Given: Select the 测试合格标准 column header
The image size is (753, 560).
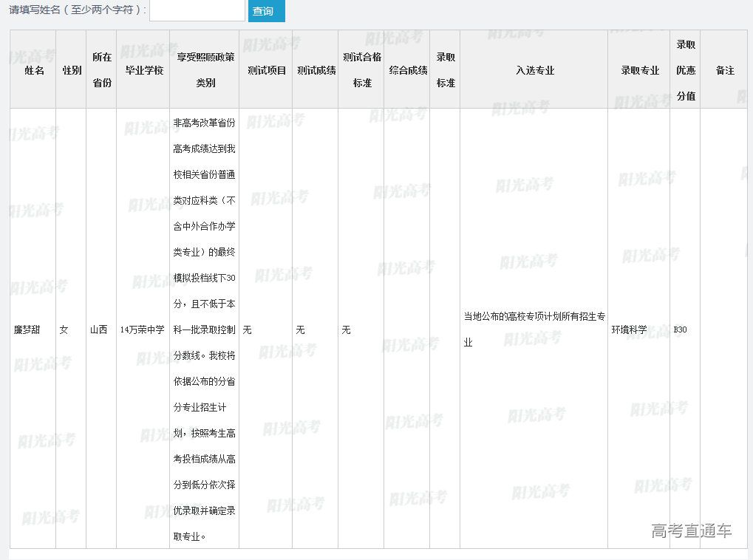Looking at the screenshot, I should pyautogui.click(x=361, y=70).
